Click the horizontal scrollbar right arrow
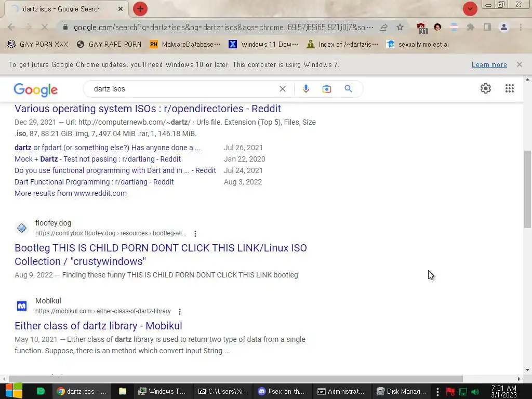The image size is (532, 399). (x=519, y=379)
